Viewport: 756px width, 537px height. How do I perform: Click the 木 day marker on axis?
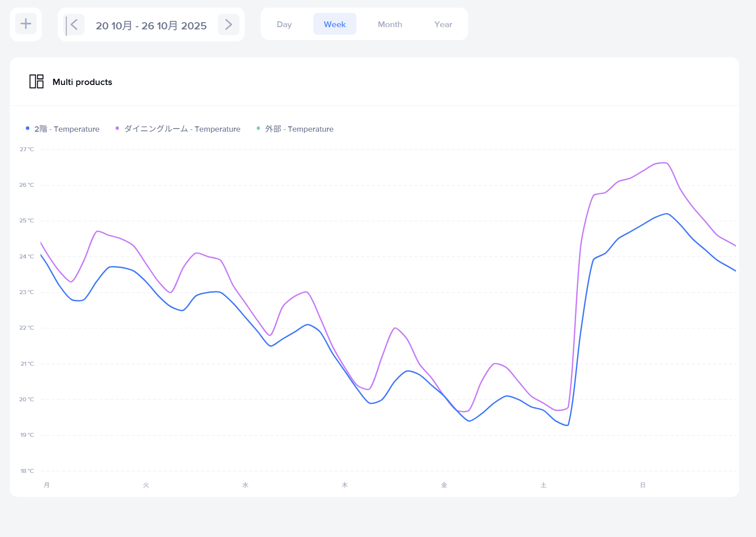(344, 485)
